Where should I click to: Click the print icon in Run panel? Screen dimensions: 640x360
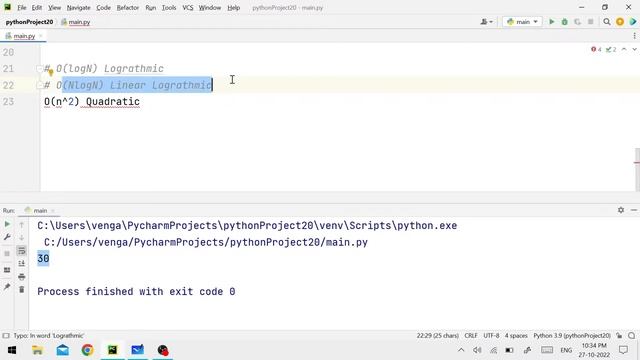(x=22, y=277)
